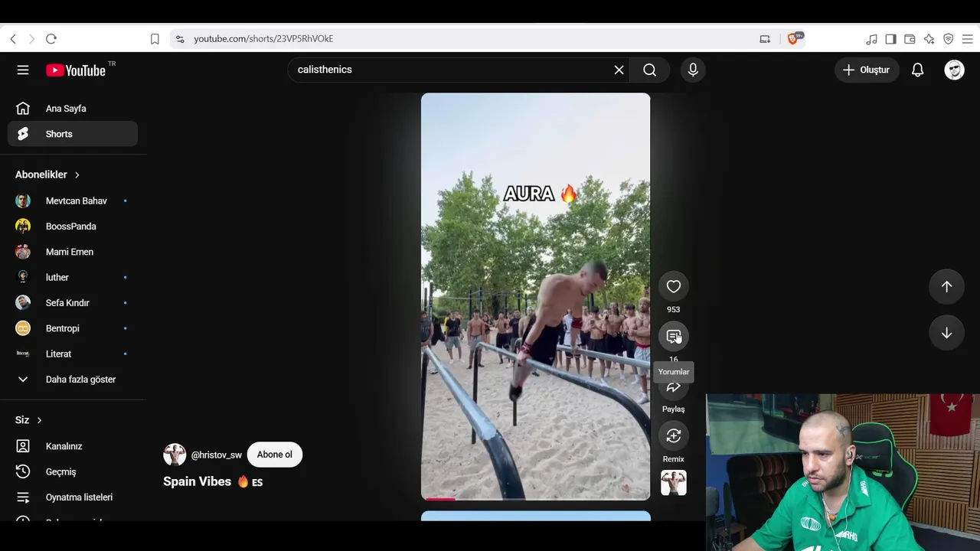
Task: Open Kanalınız in the sidebar
Action: click(73, 446)
